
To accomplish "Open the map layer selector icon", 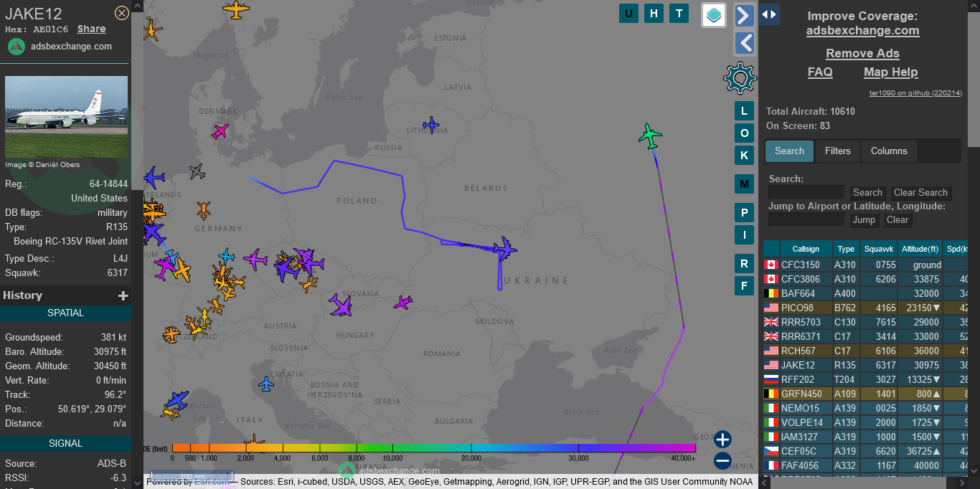I will click(714, 15).
